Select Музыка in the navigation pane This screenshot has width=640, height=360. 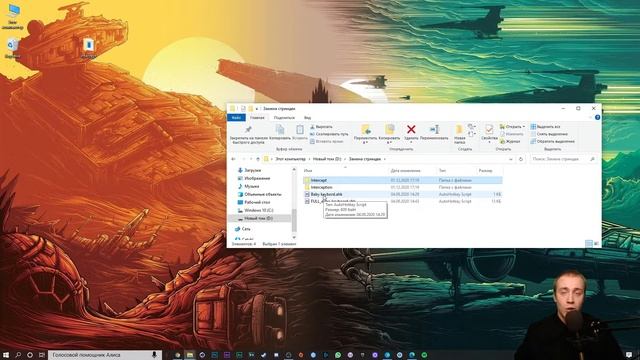point(248,186)
